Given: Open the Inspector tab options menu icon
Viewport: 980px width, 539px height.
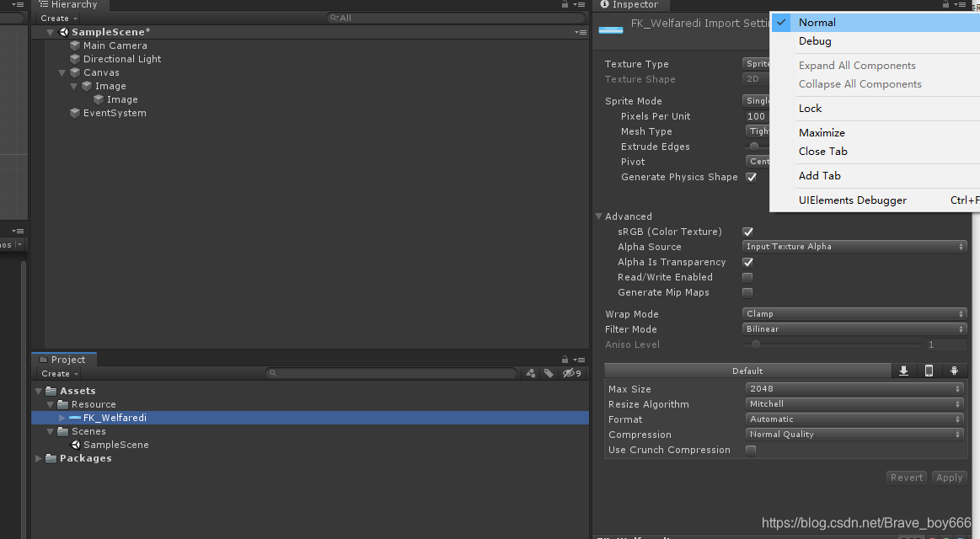Looking at the screenshot, I should pyautogui.click(x=960, y=4).
